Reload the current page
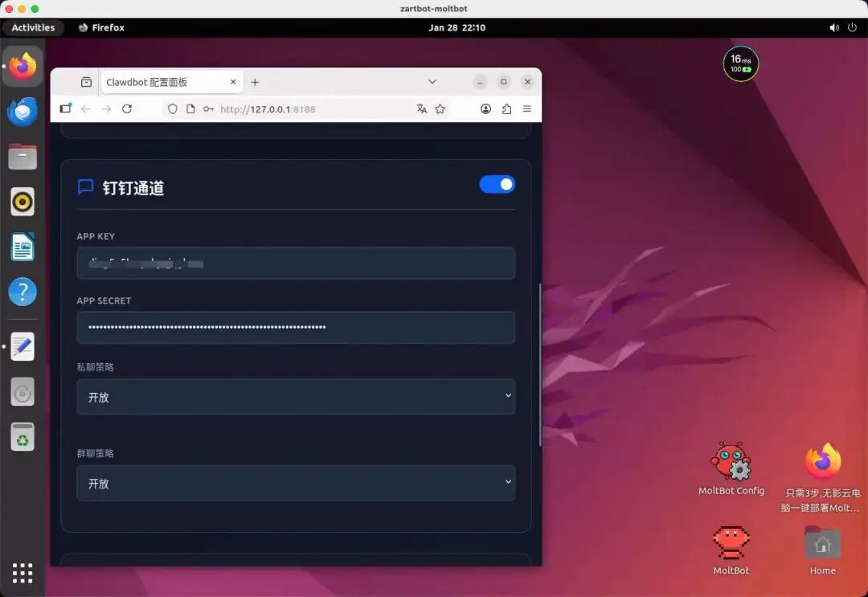Viewport: 868px width, 597px height. [x=127, y=108]
